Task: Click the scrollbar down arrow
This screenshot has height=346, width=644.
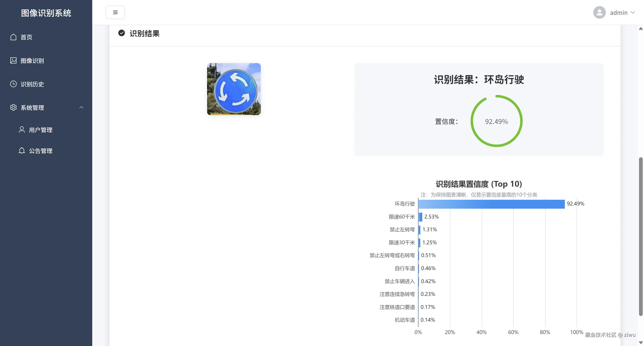Action: [x=641, y=343]
